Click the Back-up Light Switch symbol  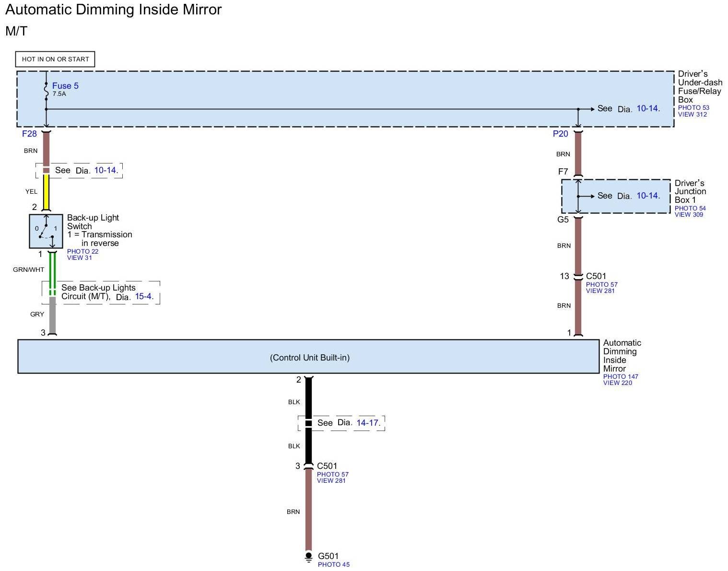click(x=46, y=231)
